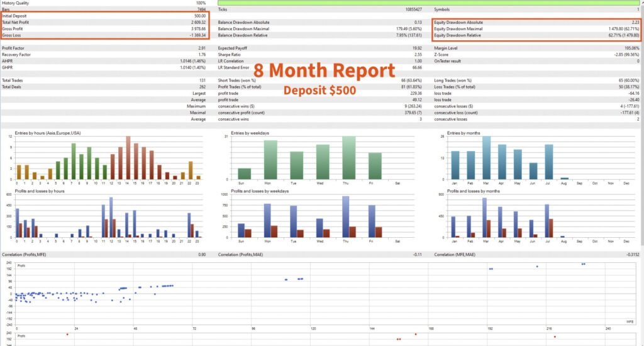Select the '179.49 (5.60%)' value

point(409,29)
